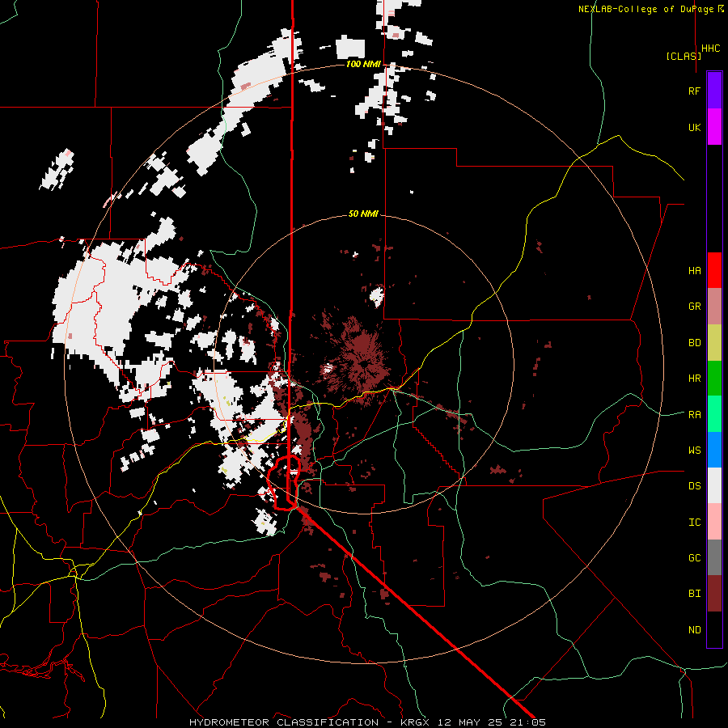
Task: Click the IC pink legend swatch
Action: 714,522
